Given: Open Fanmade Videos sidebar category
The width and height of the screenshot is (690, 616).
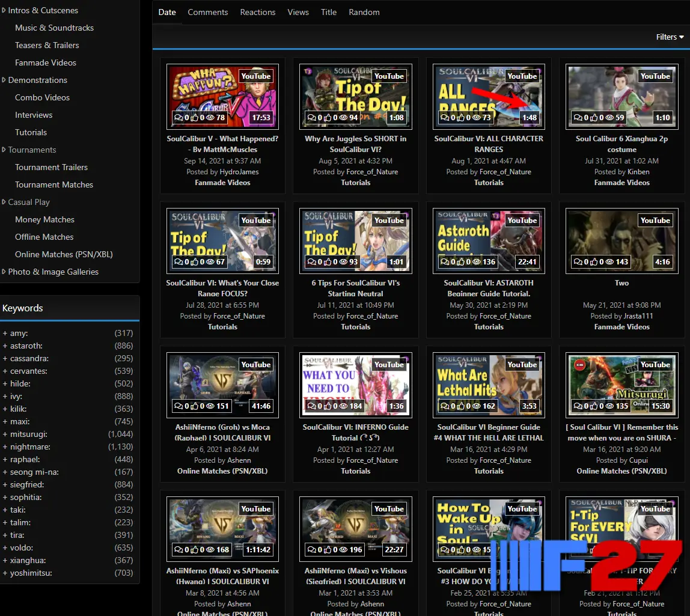Looking at the screenshot, I should (x=45, y=63).
